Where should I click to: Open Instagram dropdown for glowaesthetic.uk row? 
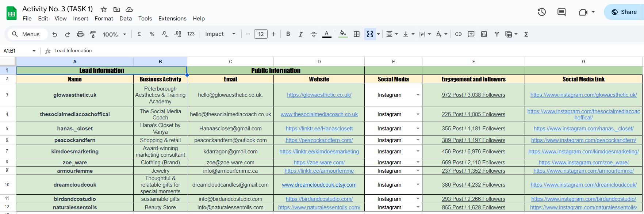418,95
